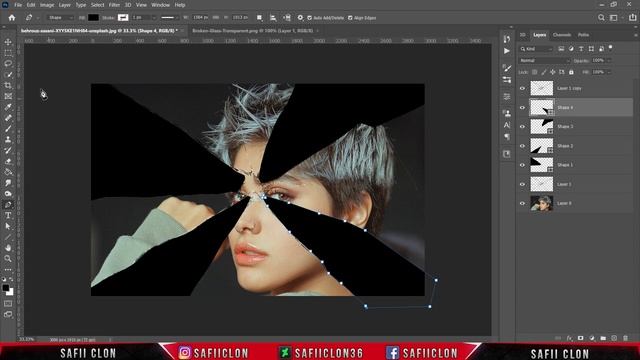Click the black Fill color swatch
The height and width of the screenshot is (360, 640).
tap(93, 18)
